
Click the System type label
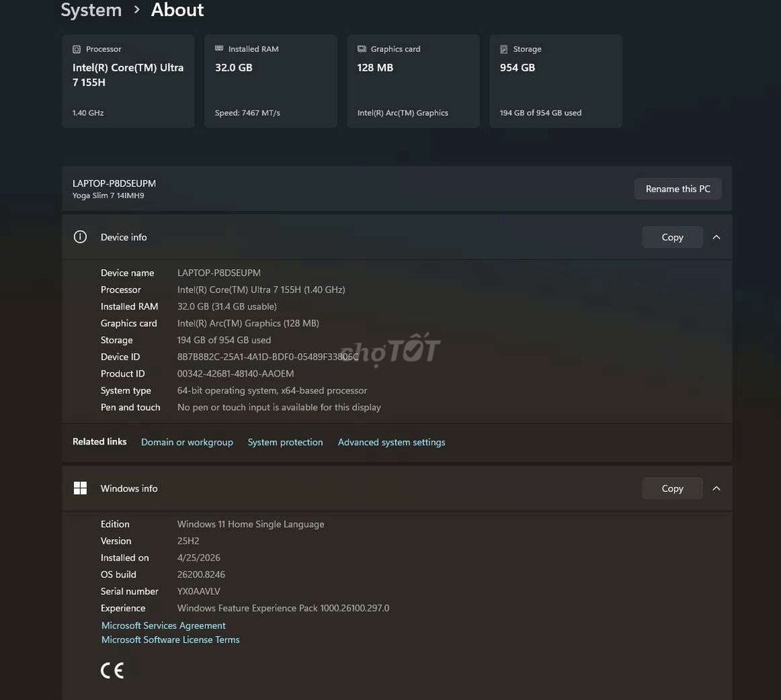(126, 391)
